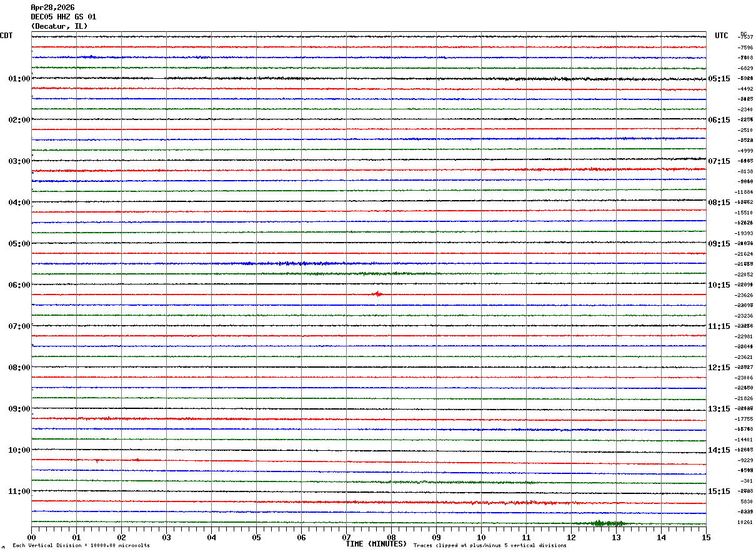Screen dimensions: 756x554
Task: Click the traces clipped footnote text
Action: (490, 546)
